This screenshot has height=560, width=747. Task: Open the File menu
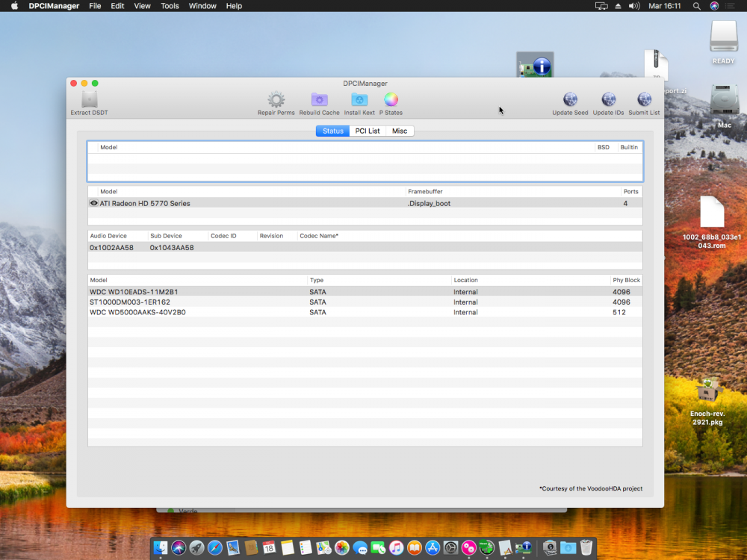pos(95,6)
